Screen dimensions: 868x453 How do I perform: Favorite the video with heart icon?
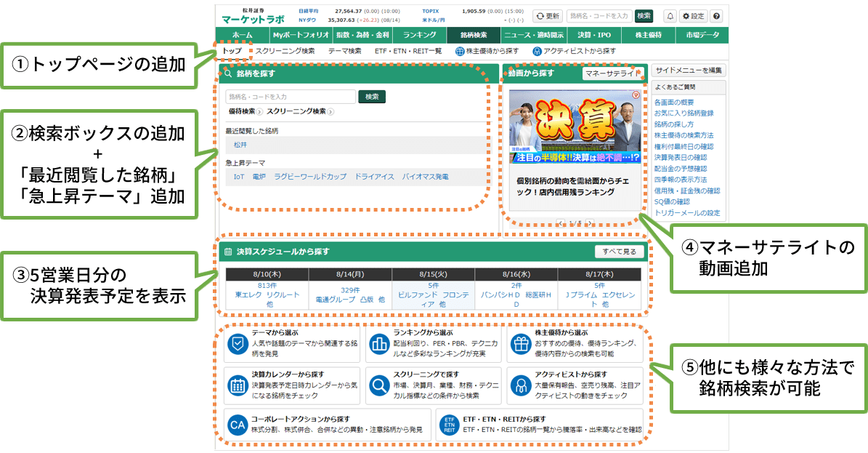636,95
